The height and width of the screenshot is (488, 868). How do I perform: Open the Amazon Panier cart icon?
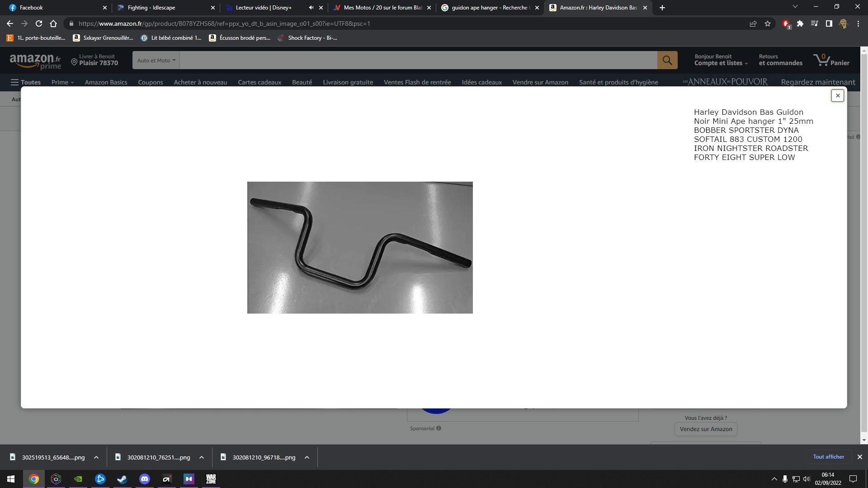[x=831, y=60]
